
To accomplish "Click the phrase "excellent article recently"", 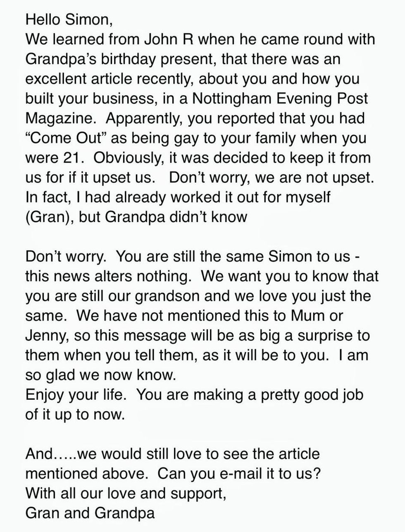I will pyautogui.click(x=108, y=79).
